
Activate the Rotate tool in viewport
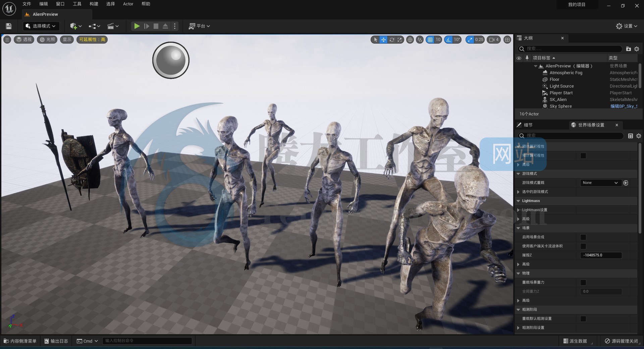pos(391,40)
